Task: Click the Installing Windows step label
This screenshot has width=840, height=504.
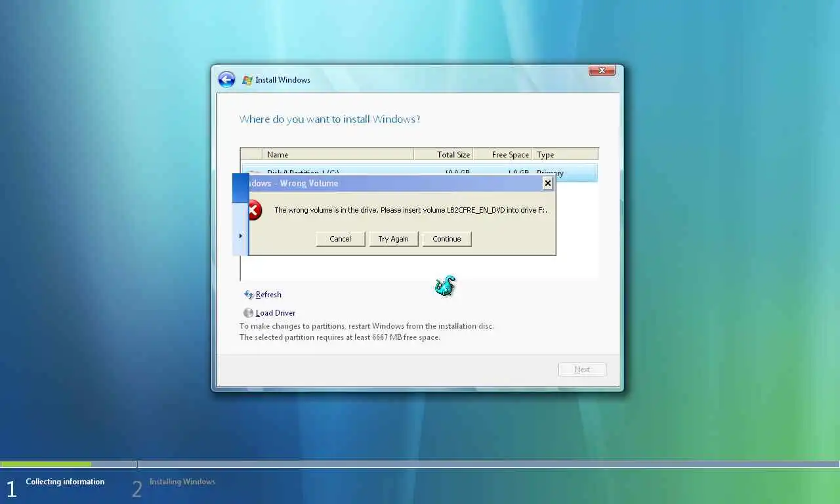Action: tap(182, 482)
